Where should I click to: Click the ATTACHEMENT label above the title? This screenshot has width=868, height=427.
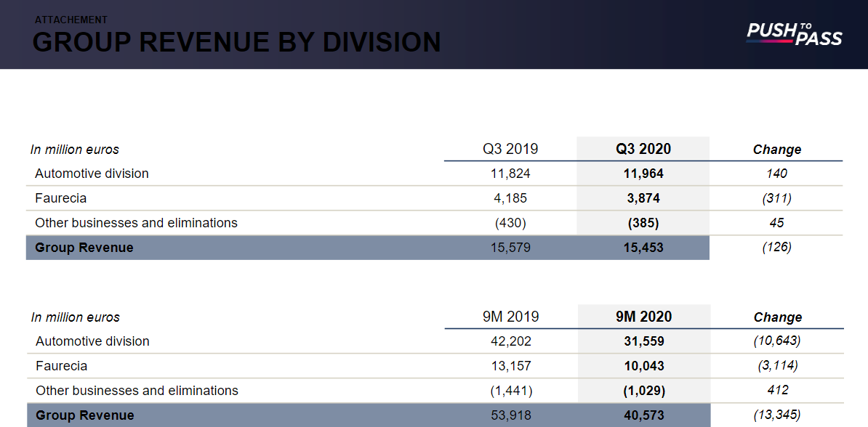pyautogui.click(x=71, y=20)
